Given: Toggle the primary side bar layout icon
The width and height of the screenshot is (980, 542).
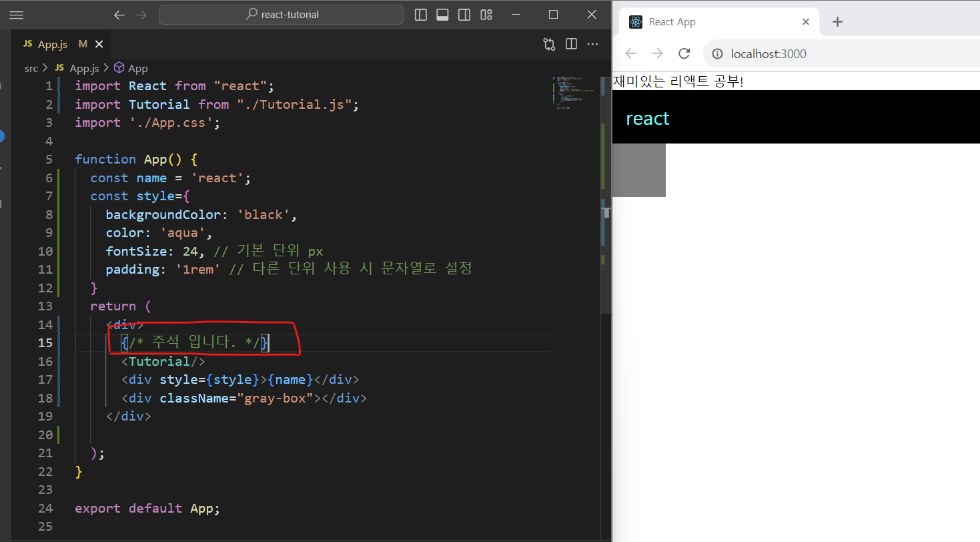Looking at the screenshot, I should tap(420, 15).
